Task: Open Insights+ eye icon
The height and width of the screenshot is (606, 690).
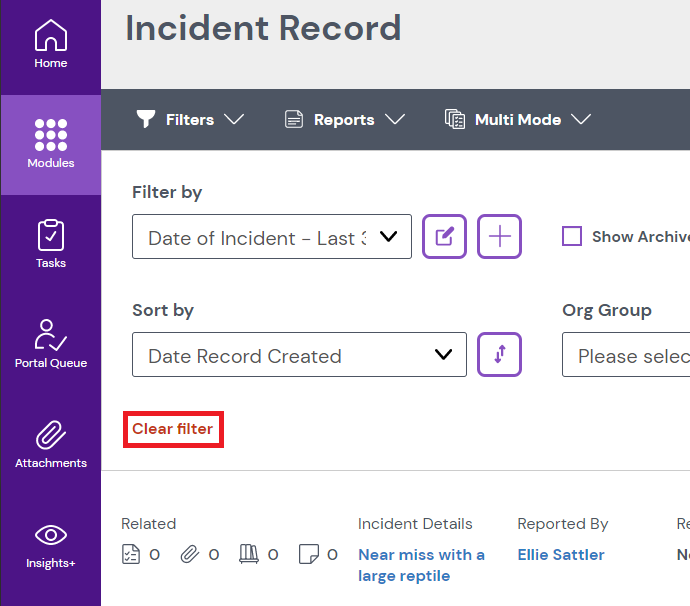Action: [x=51, y=544]
